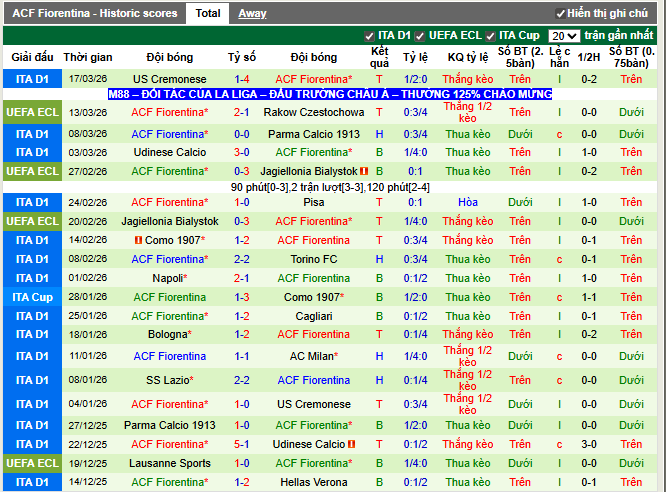Click ITA Cup badge on 28/01/26 row
The image size is (666, 492).
[33, 297]
